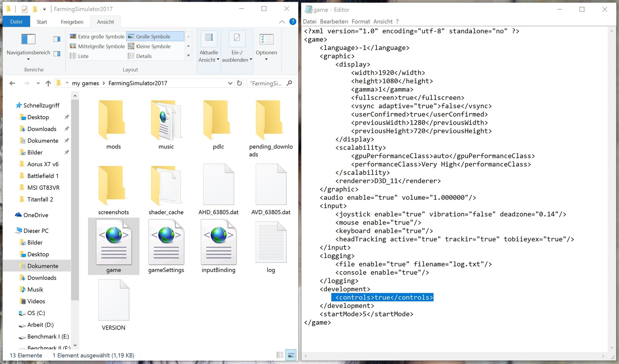This screenshot has height=364, width=619.
Task: Open the Bearbeiten menu in Editor
Action: pyautogui.click(x=334, y=22)
